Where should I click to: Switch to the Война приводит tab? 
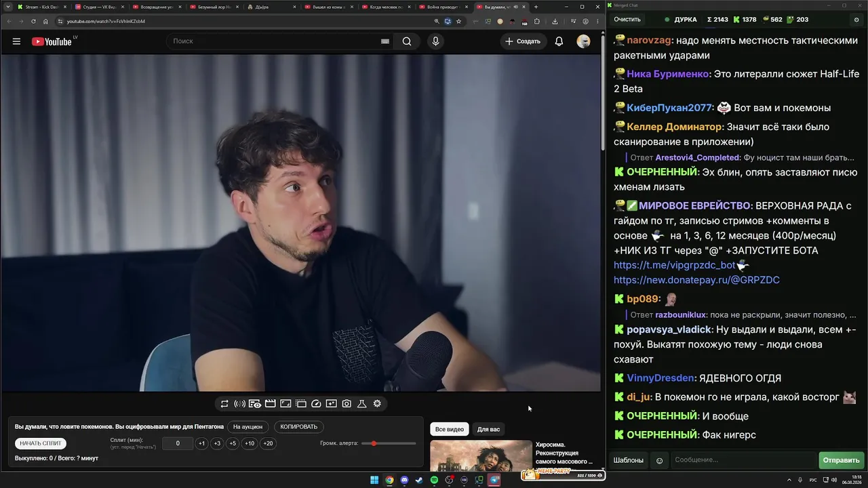442,7
